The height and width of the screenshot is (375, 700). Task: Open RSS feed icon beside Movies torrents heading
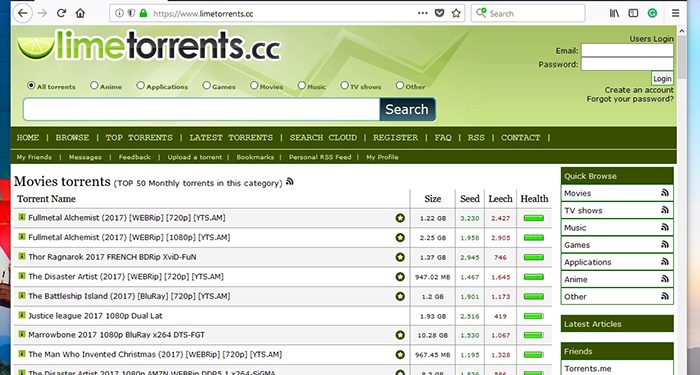tap(290, 182)
